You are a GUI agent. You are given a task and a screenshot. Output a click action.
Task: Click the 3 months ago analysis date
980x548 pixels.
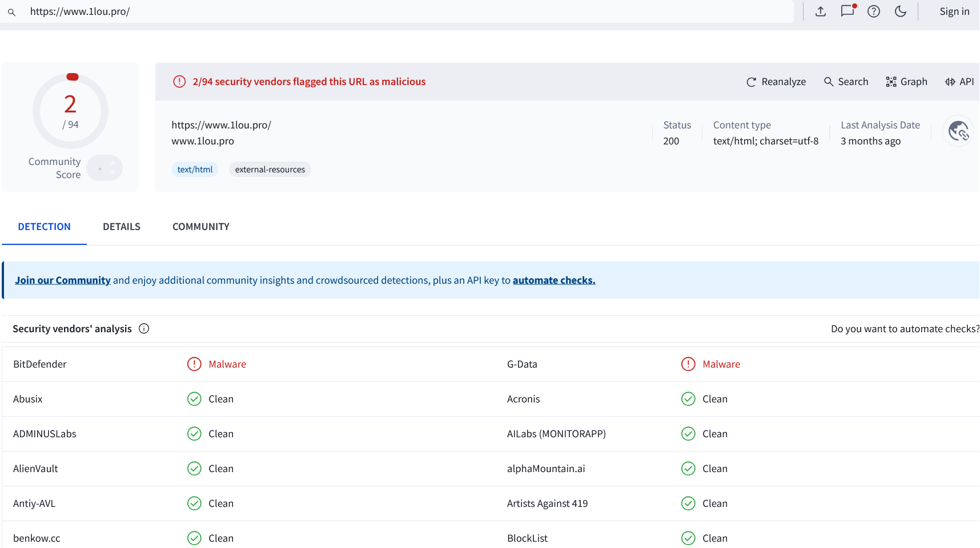[871, 141]
